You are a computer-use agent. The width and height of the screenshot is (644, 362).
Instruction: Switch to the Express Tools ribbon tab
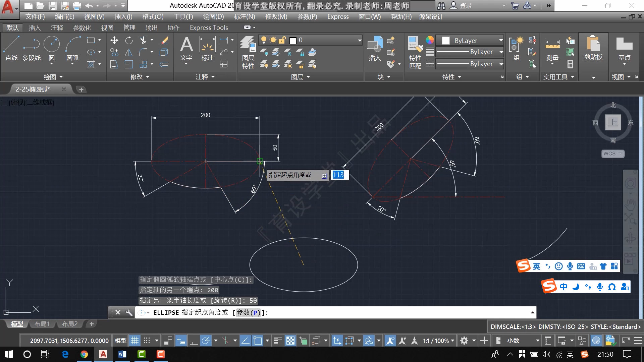coord(209,28)
